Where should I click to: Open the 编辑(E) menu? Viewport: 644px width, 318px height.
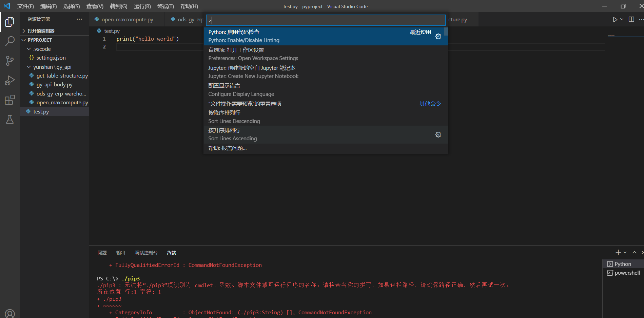pyautogui.click(x=48, y=6)
